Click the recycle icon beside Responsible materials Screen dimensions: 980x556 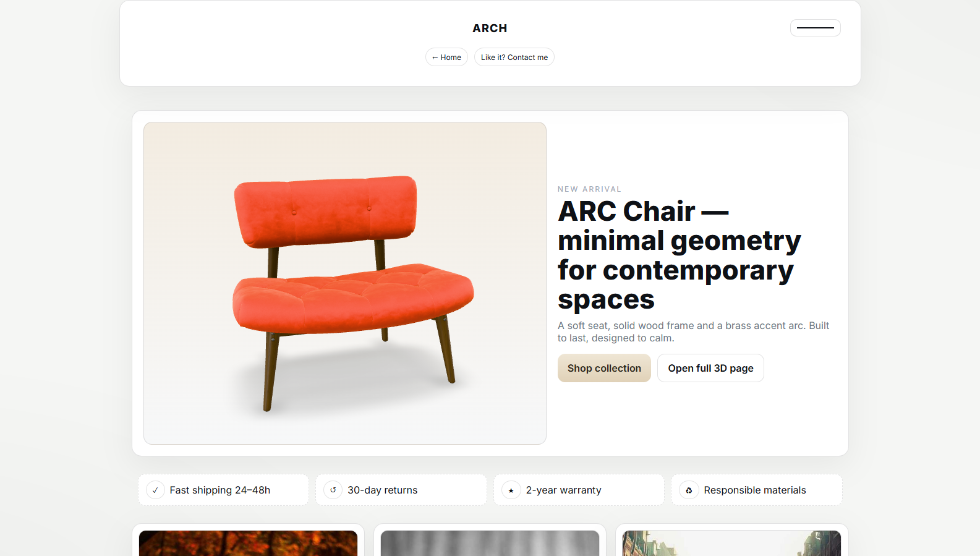(x=689, y=490)
